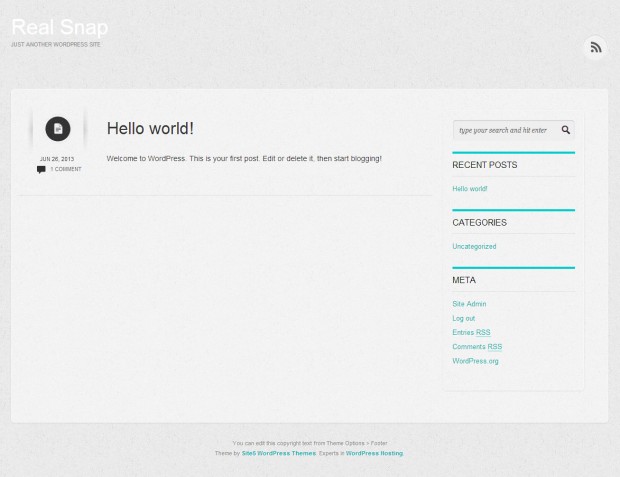Open Site5 WordPress Themes footer link

coord(278,453)
